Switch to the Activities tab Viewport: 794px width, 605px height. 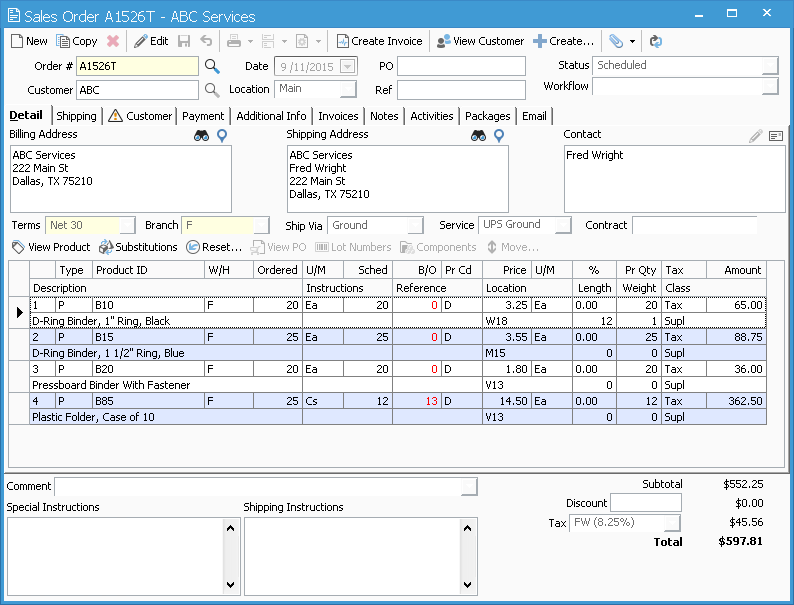(x=432, y=116)
